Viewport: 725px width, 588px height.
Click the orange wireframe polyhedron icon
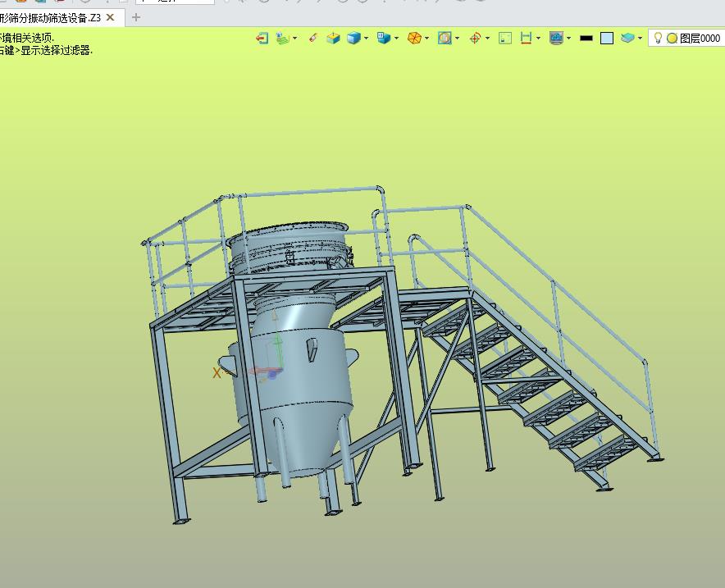(x=414, y=38)
